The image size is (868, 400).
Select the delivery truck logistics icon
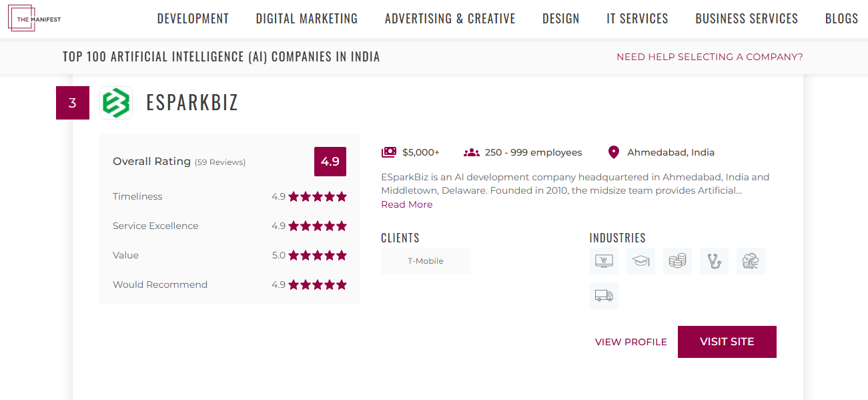[x=604, y=296]
